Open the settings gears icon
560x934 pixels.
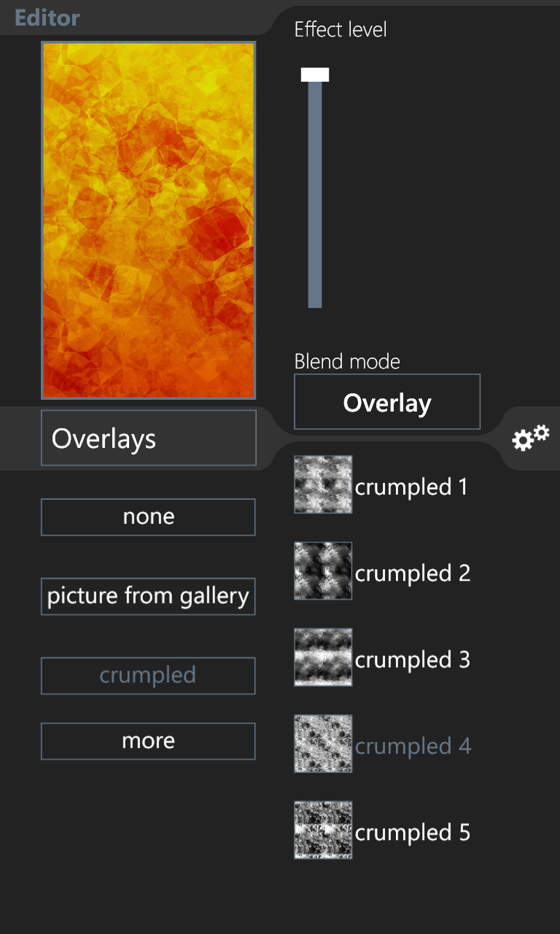(531, 438)
